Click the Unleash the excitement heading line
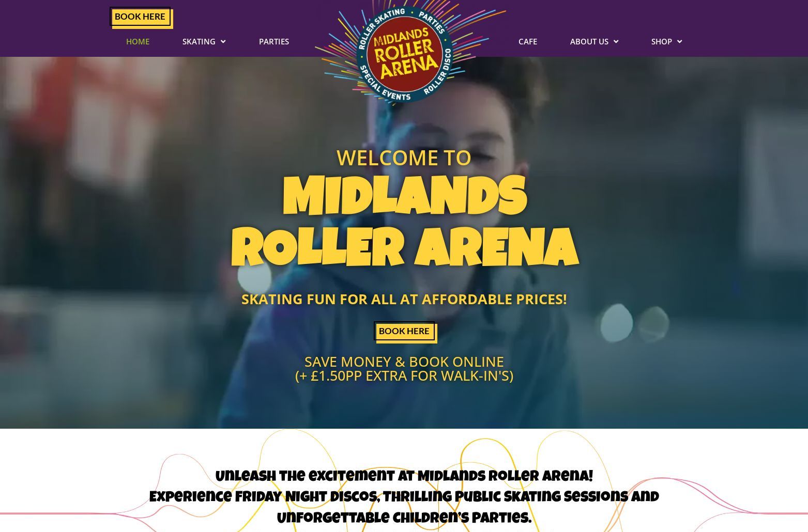Image resolution: width=808 pixels, height=532 pixels. click(x=404, y=476)
